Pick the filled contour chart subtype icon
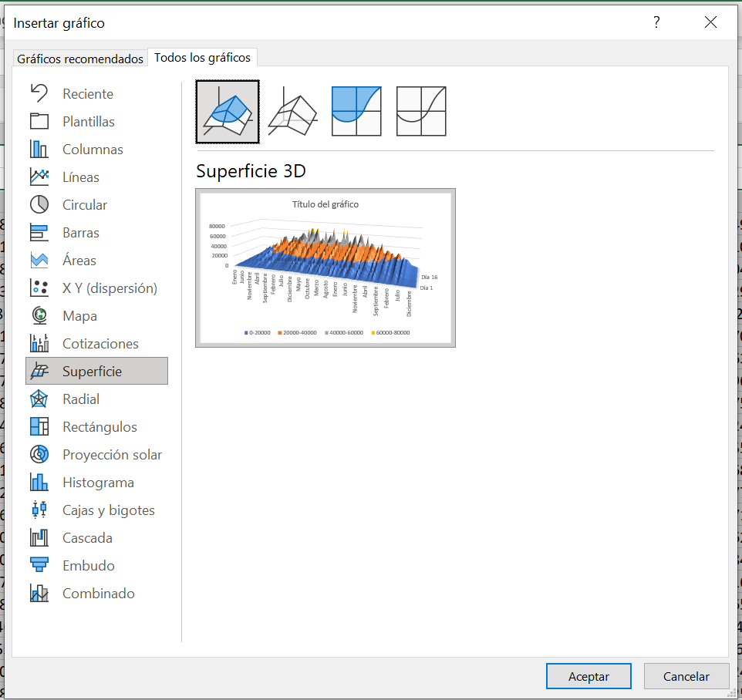742x700 pixels. tap(356, 112)
